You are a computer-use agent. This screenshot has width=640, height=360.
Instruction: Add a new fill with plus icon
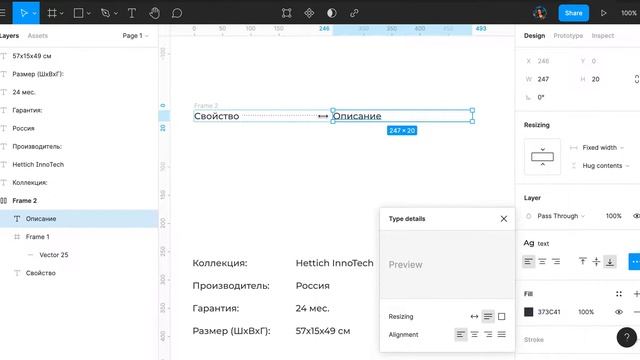point(636,293)
